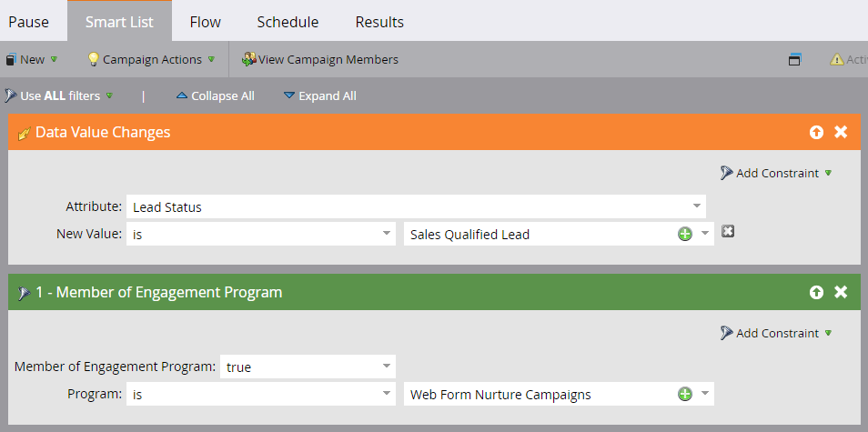The height and width of the screenshot is (432, 868).
Task: Delete the Member of Engagement Program filter
Action: [x=841, y=293]
